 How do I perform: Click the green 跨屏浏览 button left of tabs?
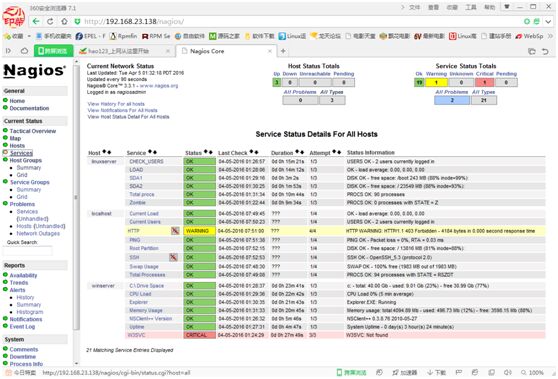tap(53, 51)
